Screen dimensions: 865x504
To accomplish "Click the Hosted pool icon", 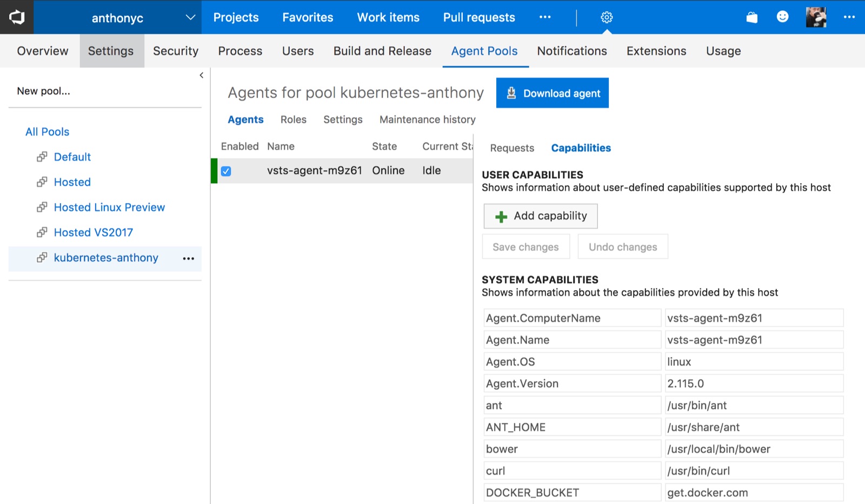I will pos(42,182).
